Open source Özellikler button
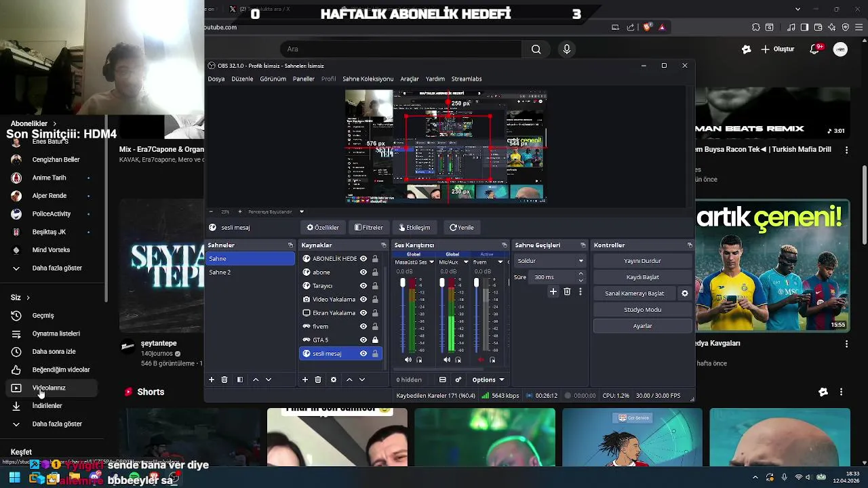This screenshot has height=488, width=868. click(x=323, y=228)
